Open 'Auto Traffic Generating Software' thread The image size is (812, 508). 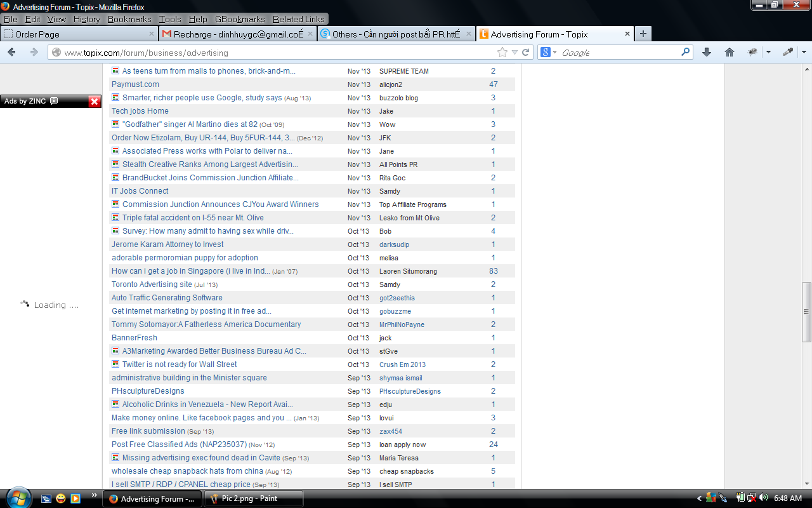(x=167, y=298)
